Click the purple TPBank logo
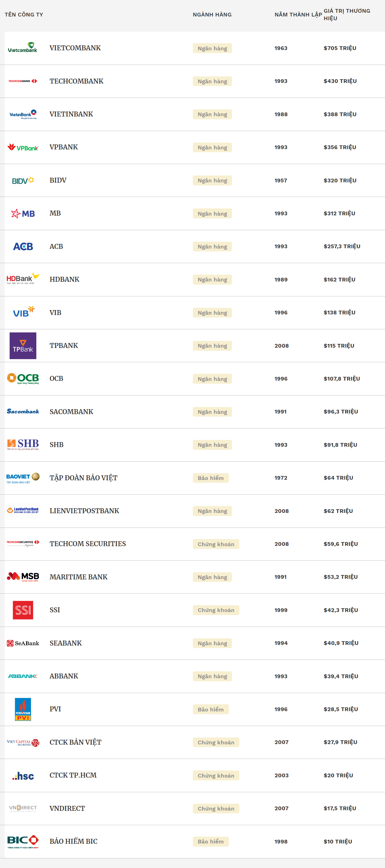The height and width of the screenshot is (868, 385). click(23, 345)
